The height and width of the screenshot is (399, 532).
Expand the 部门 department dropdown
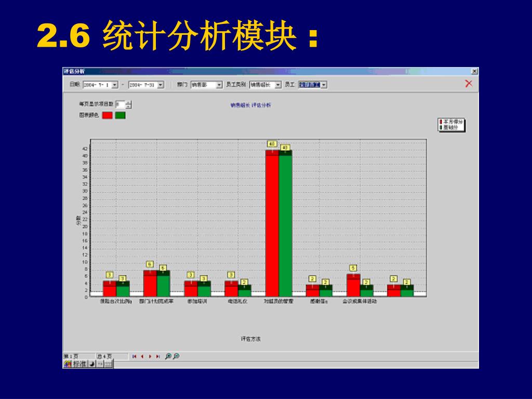[x=219, y=85]
